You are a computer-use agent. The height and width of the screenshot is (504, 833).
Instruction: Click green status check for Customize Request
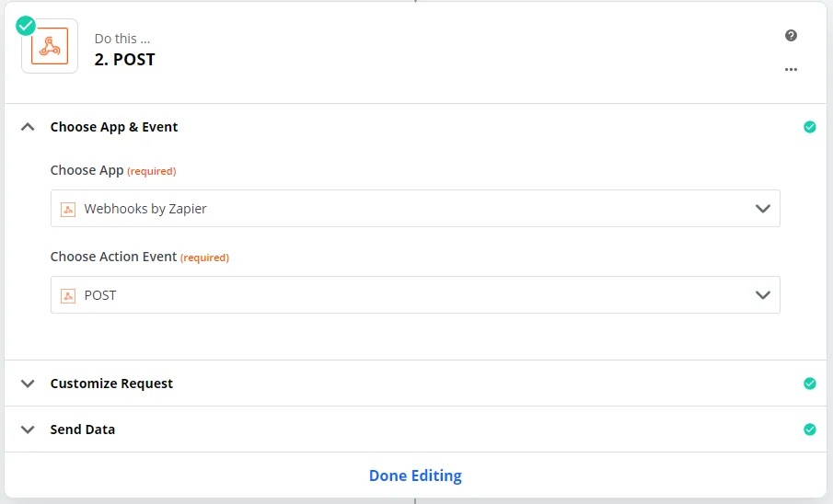810,384
